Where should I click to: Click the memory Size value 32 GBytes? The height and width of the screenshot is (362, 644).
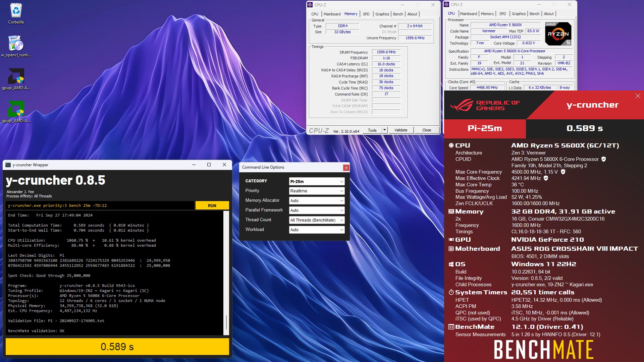[342, 32]
